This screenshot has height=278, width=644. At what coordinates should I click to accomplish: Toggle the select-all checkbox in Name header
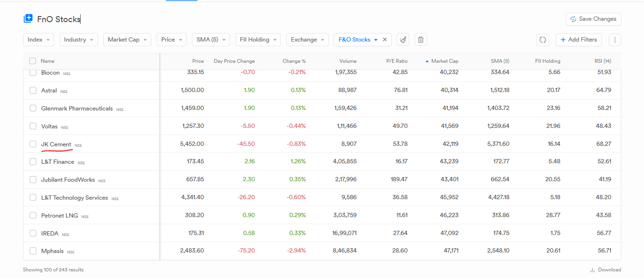[33, 61]
